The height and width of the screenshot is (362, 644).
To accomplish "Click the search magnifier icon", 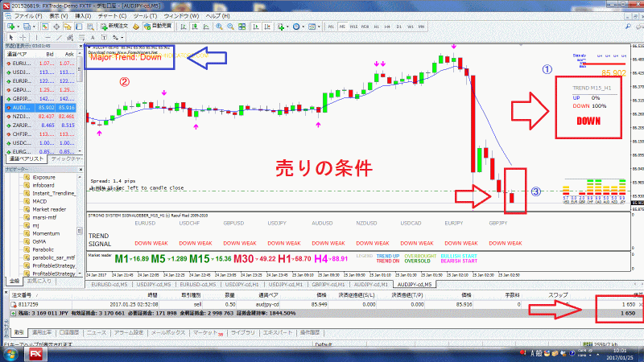I will point(628,27).
